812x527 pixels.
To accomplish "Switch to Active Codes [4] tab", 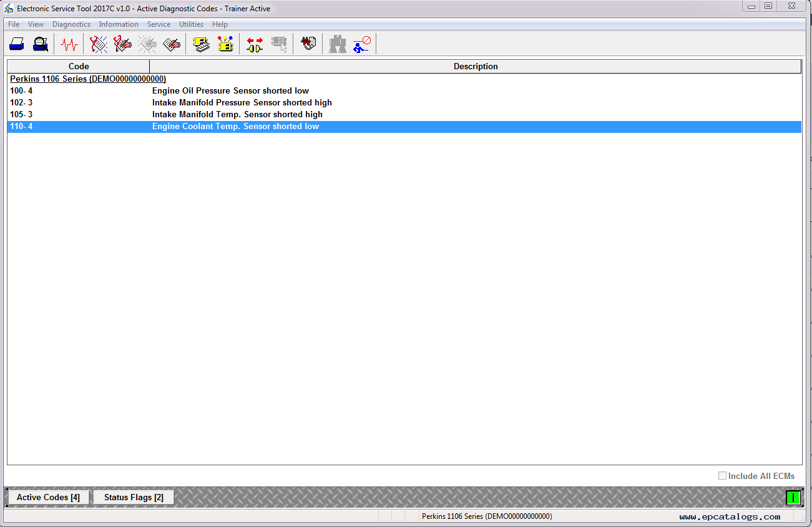I will click(x=48, y=497).
